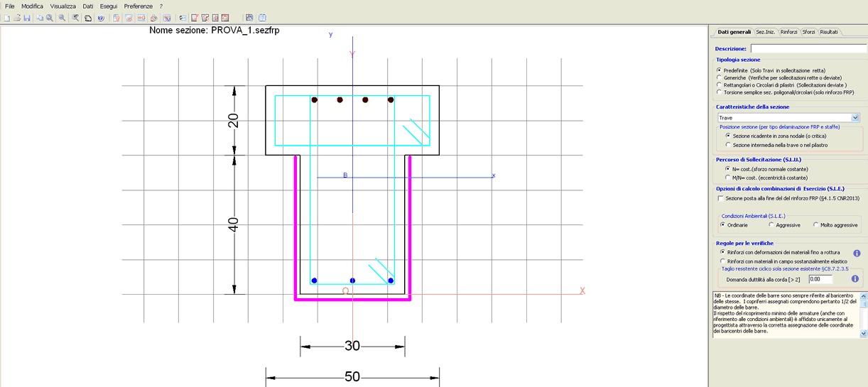868x387 pixels.
Task: Click the zoom magnifier with plus icon
Action: [x=62, y=18]
